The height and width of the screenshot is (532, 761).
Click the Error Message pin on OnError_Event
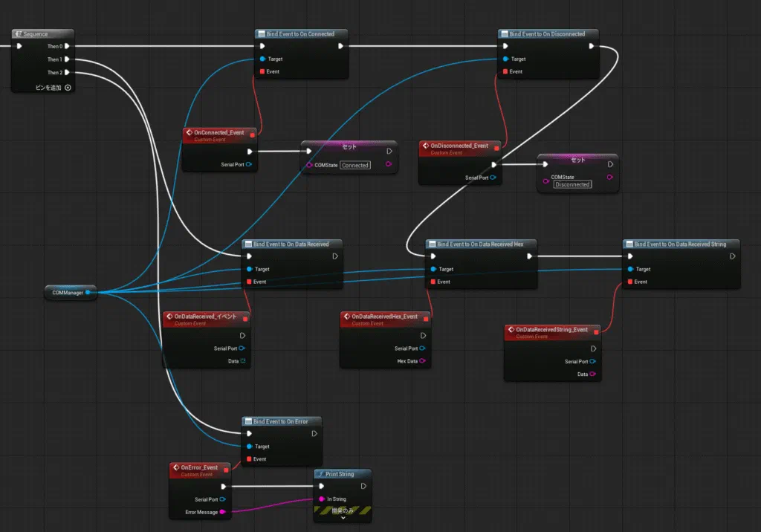(x=222, y=512)
